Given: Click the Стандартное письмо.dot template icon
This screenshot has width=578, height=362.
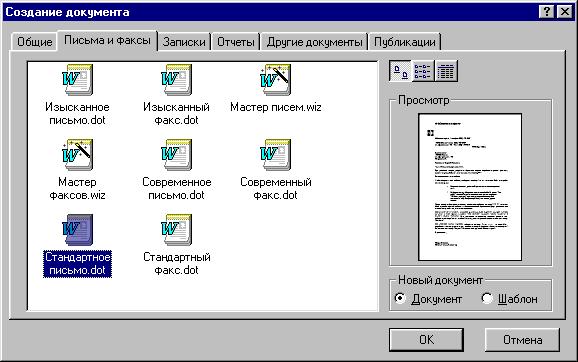Looking at the screenshot, I should (x=77, y=230).
